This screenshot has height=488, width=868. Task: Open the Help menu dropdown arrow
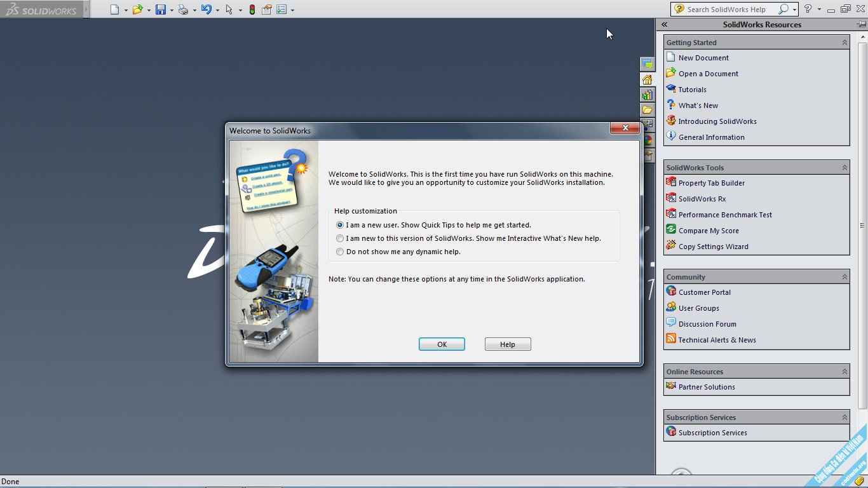819,10
